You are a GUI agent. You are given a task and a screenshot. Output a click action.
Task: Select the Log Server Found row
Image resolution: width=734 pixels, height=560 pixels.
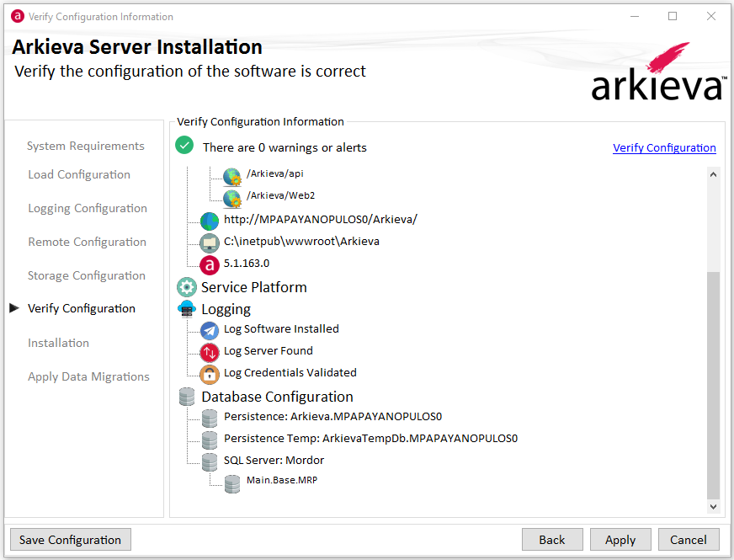[x=269, y=350]
